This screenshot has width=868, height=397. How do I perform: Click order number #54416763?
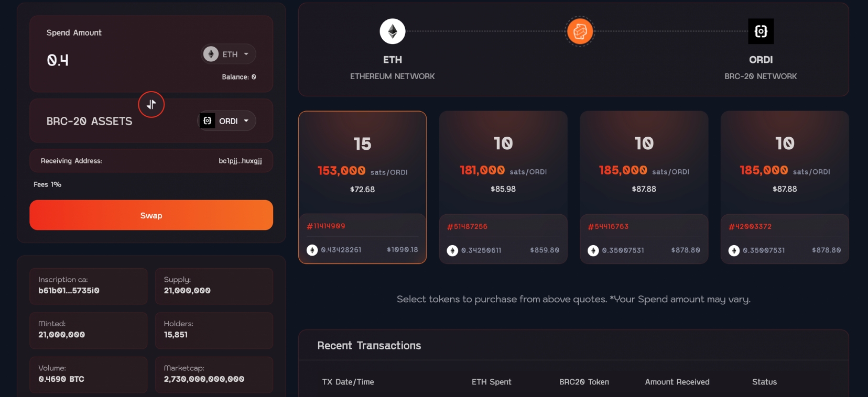click(608, 227)
